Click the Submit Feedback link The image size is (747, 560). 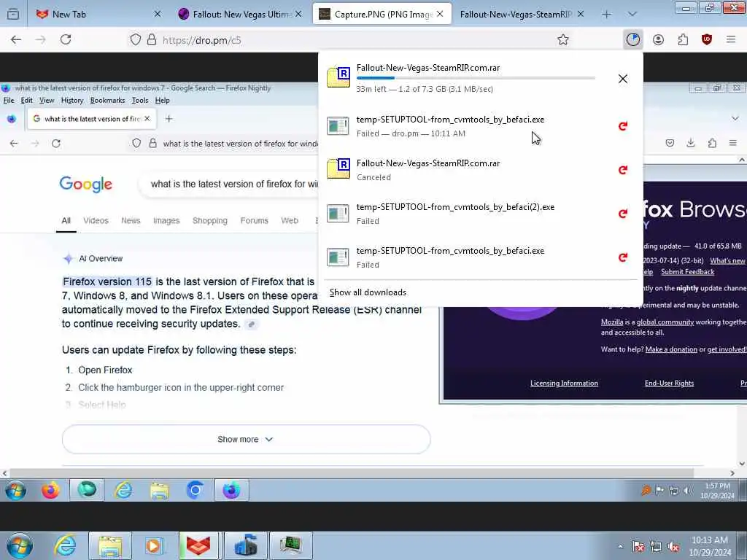(x=687, y=272)
